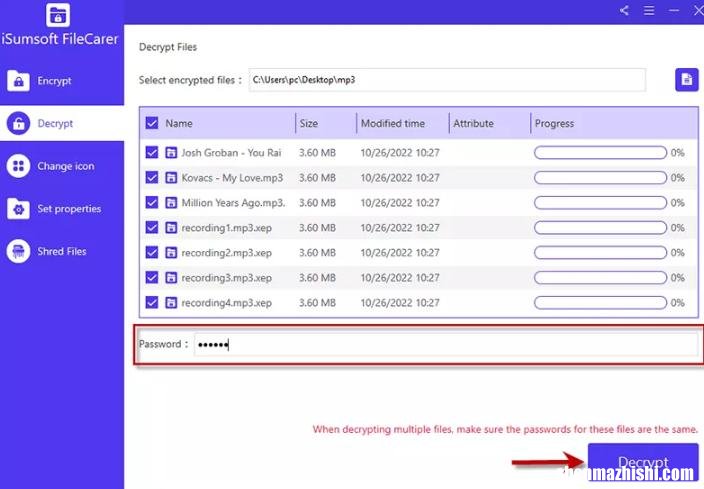Sort by Modified time column header
The image size is (704, 489).
pos(393,123)
